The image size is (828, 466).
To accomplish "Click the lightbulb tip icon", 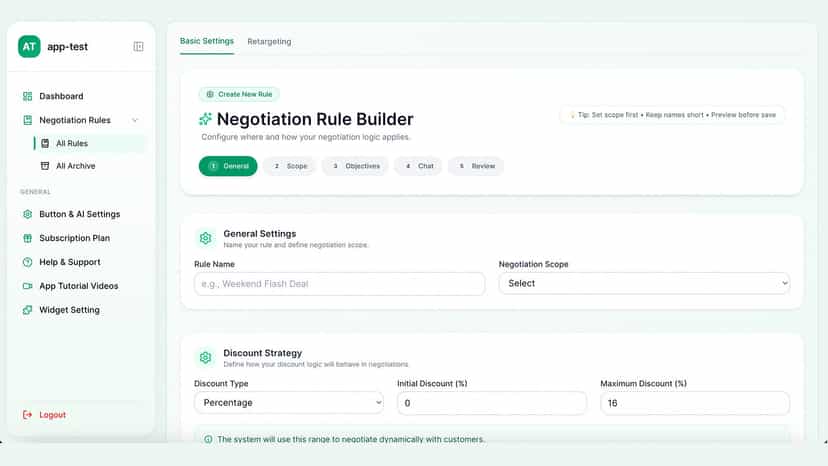I will [572, 115].
